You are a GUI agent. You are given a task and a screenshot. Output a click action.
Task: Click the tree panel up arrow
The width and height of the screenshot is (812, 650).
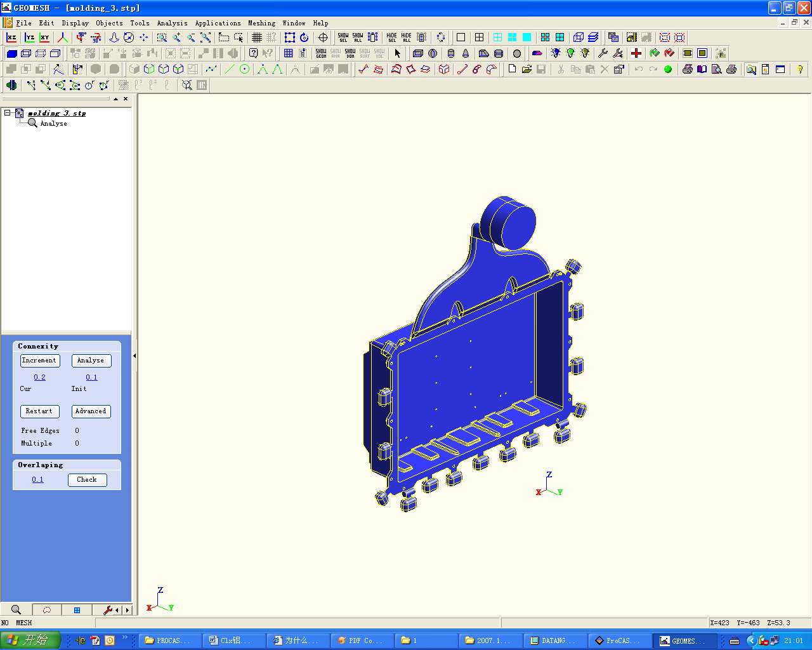click(115, 99)
